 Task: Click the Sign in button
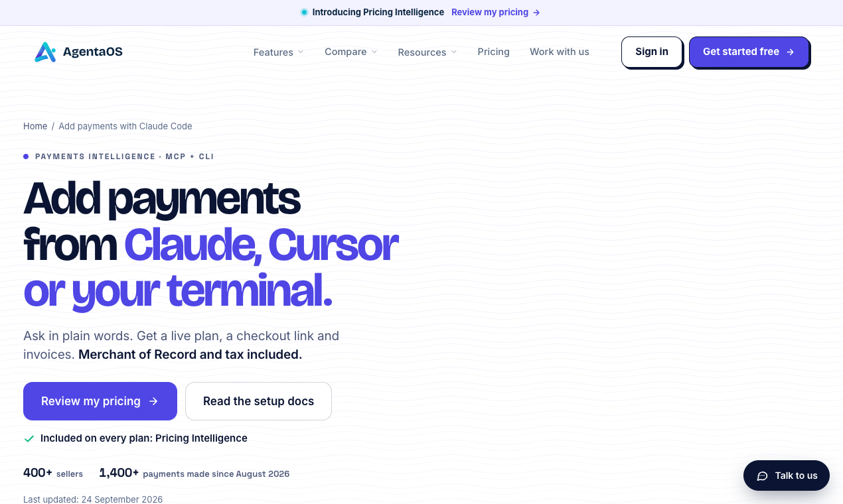pos(652,52)
